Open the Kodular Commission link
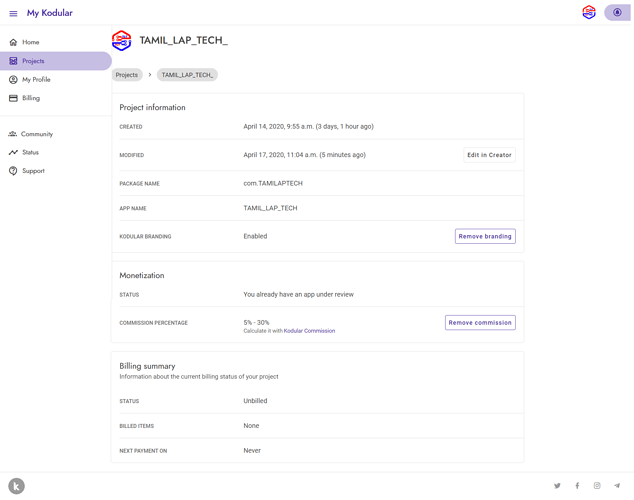The width and height of the screenshot is (634, 500). point(309,331)
